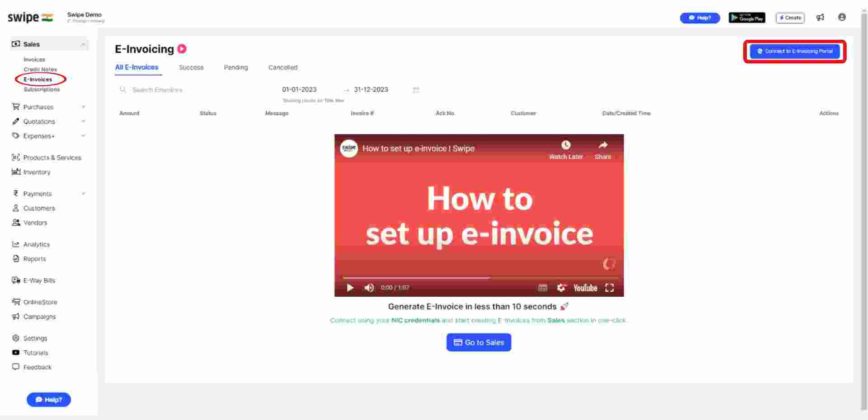The width and height of the screenshot is (868, 420).
Task: Play the YouTube video
Action: 350,288
